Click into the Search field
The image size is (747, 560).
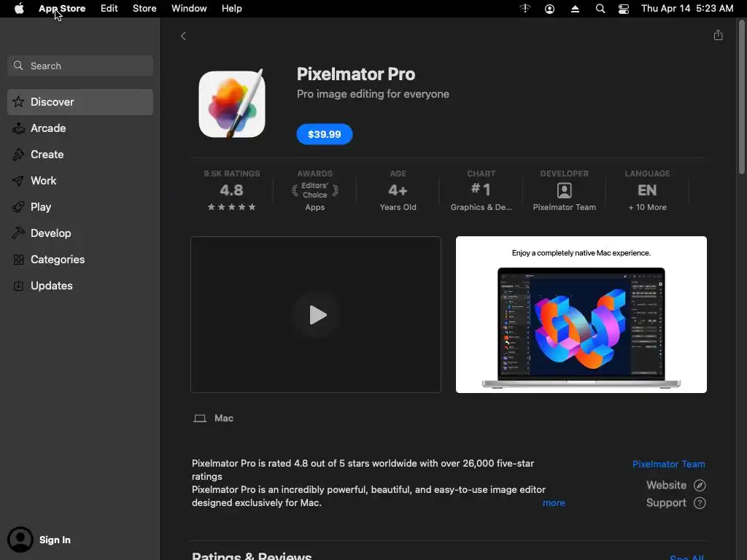80,66
